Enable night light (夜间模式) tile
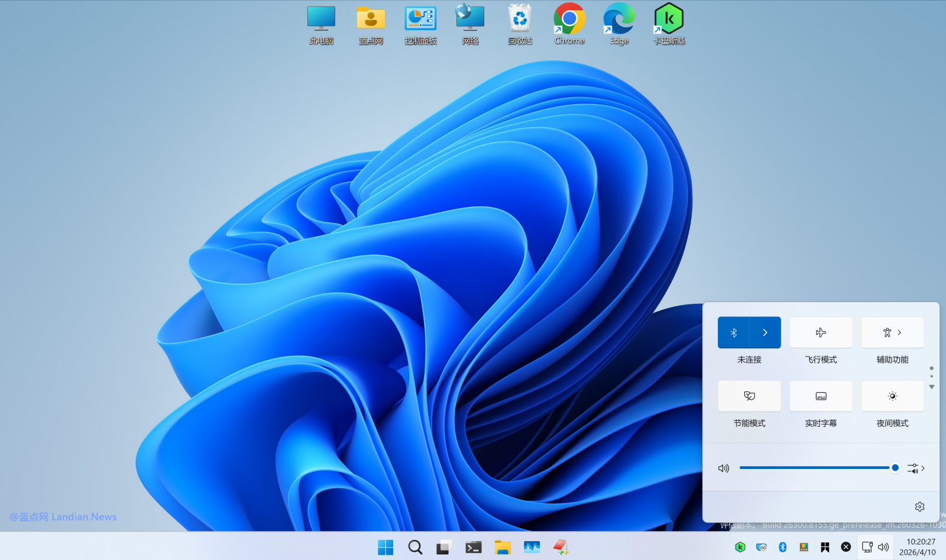Viewport: 946px width, 560px height. point(892,396)
